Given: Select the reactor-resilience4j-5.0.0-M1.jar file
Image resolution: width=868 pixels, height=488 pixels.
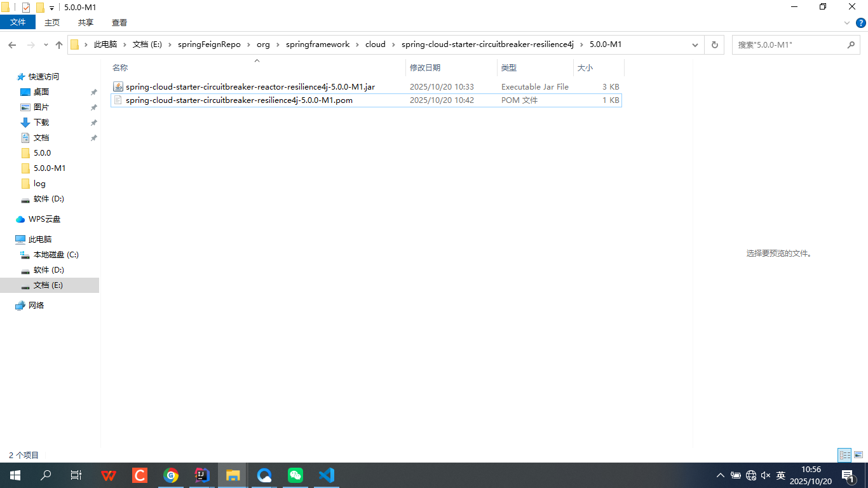Looking at the screenshot, I should tap(250, 86).
